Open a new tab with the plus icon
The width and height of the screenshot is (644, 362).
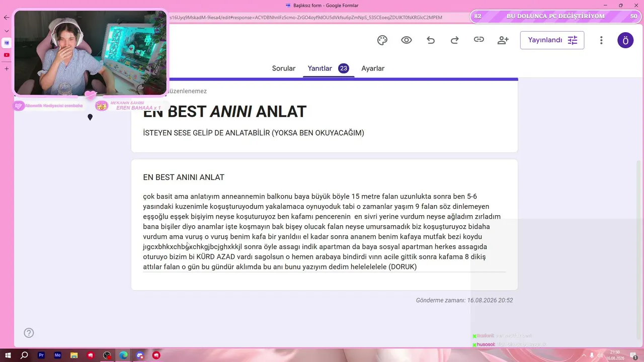[7, 68]
